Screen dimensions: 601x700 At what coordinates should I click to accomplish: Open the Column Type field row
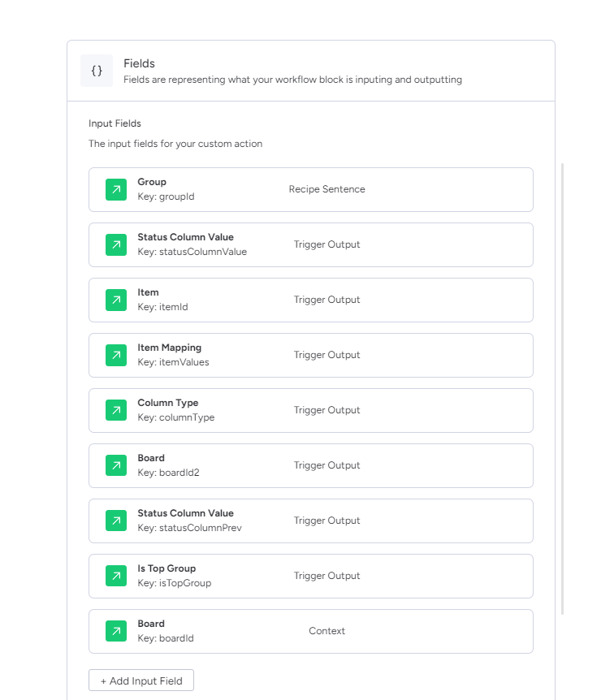click(x=311, y=410)
